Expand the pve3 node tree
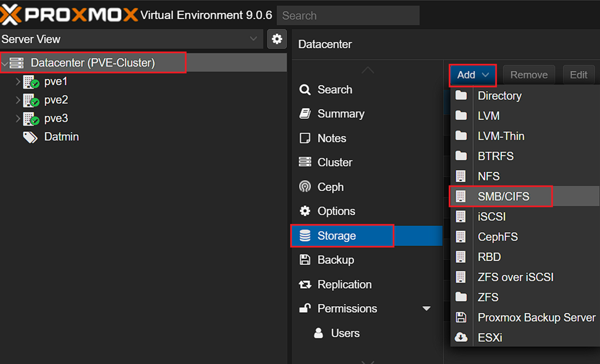Screen dimensions: 600x364 [x=18, y=118]
